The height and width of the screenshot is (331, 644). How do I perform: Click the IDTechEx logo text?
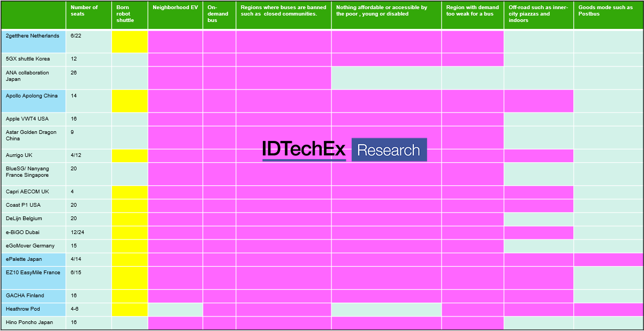pyautogui.click(x=304, y=149)
